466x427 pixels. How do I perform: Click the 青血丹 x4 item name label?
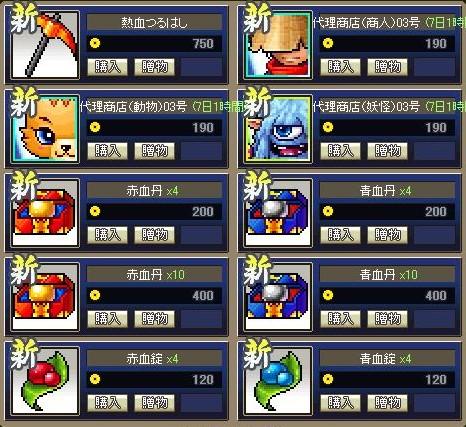pyautogui.click(x=387, y=191)
